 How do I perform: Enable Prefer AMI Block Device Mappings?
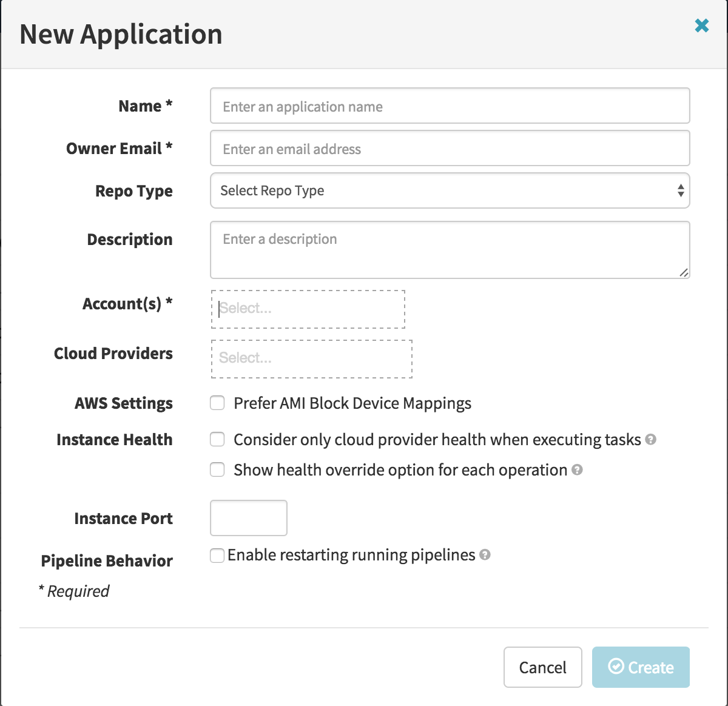[217, 403]
